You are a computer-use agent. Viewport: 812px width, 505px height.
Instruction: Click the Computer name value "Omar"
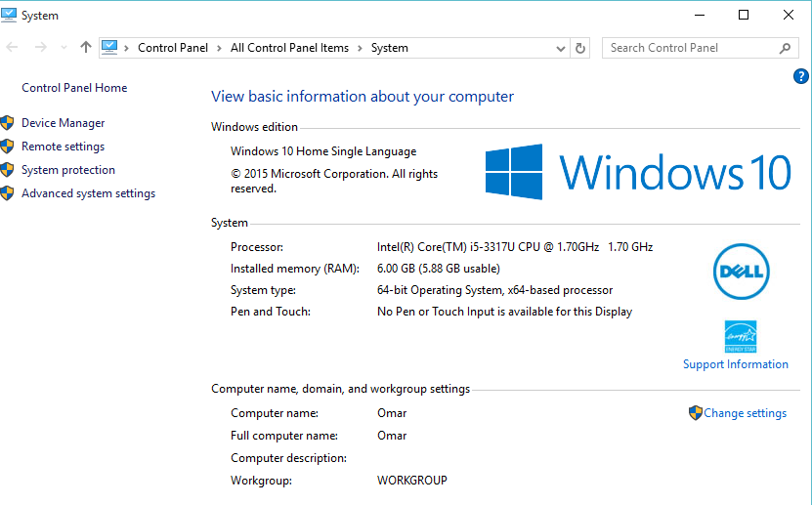tap(392, 413)
